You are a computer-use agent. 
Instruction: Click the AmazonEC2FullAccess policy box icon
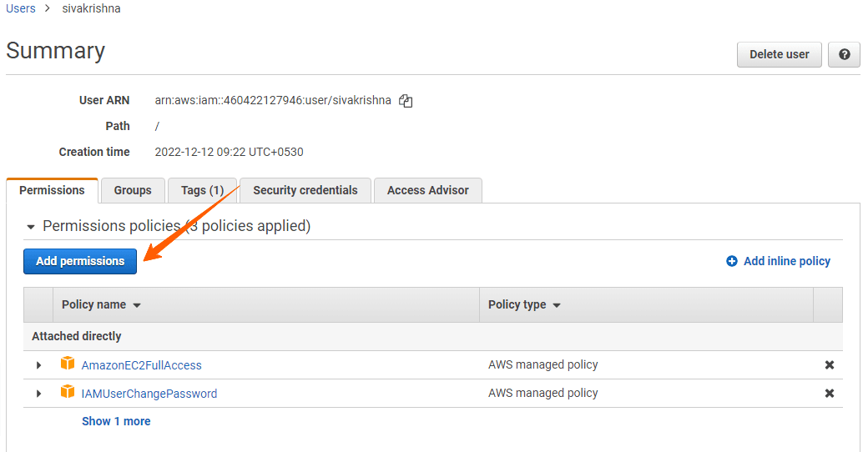tap(68, 364)
